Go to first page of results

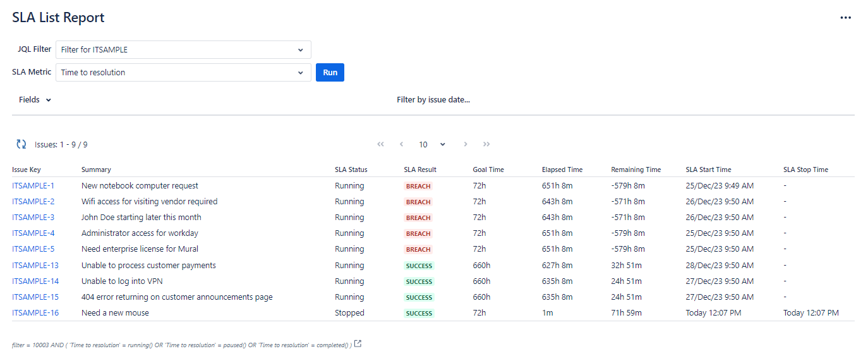pos(380,144)
